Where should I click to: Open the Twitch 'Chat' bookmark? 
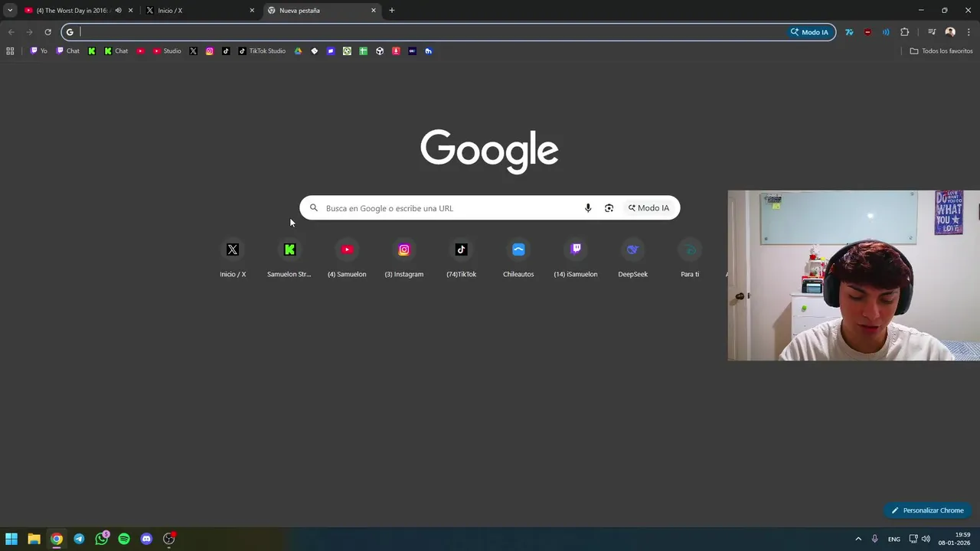[67, 51]
